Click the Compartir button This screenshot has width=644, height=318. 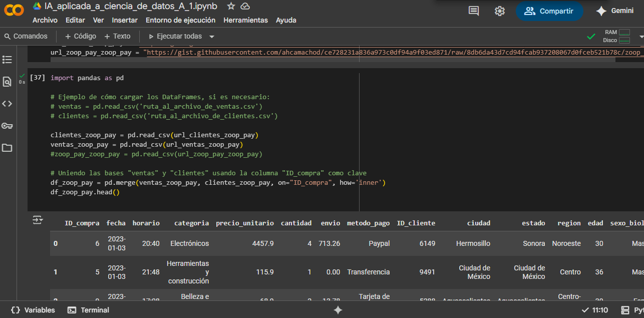tap(549, 11)
